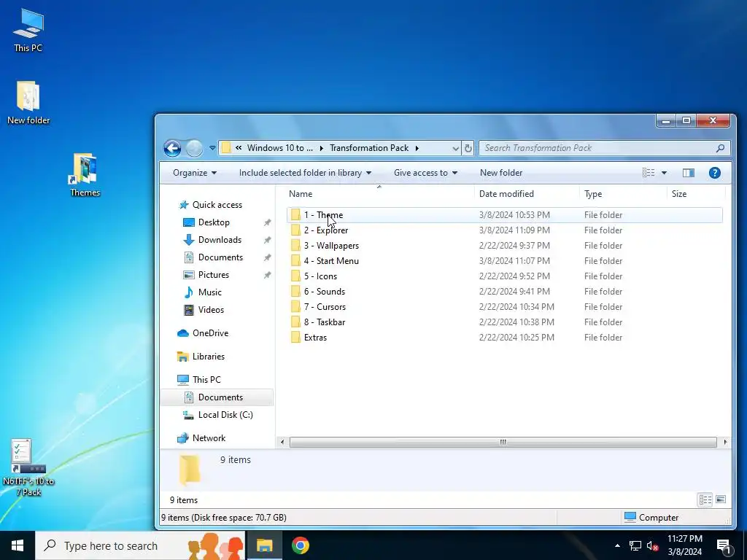Open the notification center icon
Screen dimensions: 747x560
coord(724,546)
